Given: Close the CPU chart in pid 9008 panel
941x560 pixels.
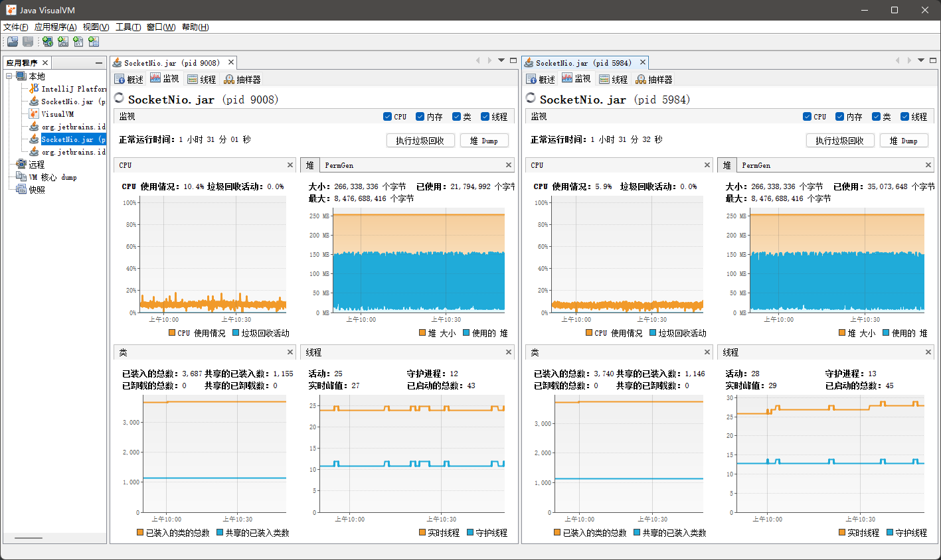Looking at the screenshot, I should tap(290, 165).
